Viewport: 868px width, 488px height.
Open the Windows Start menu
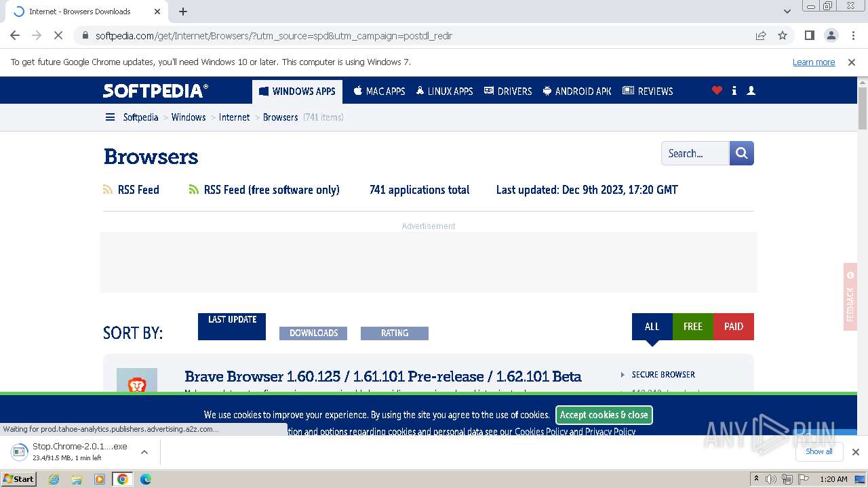(18, 479)
